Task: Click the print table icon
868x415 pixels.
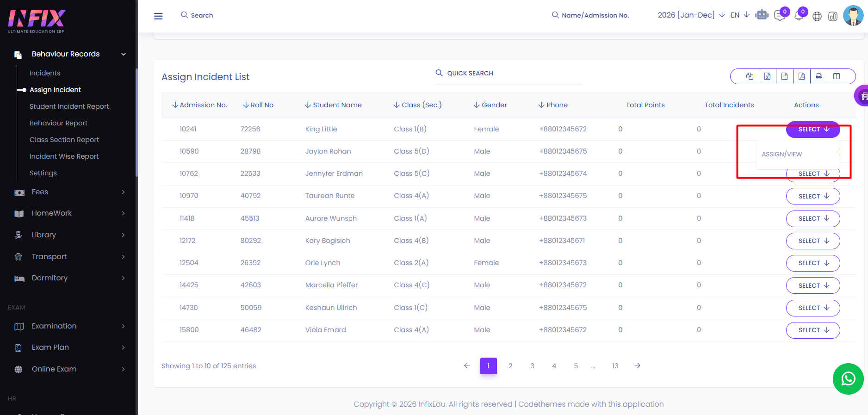Action: [819, 76]
